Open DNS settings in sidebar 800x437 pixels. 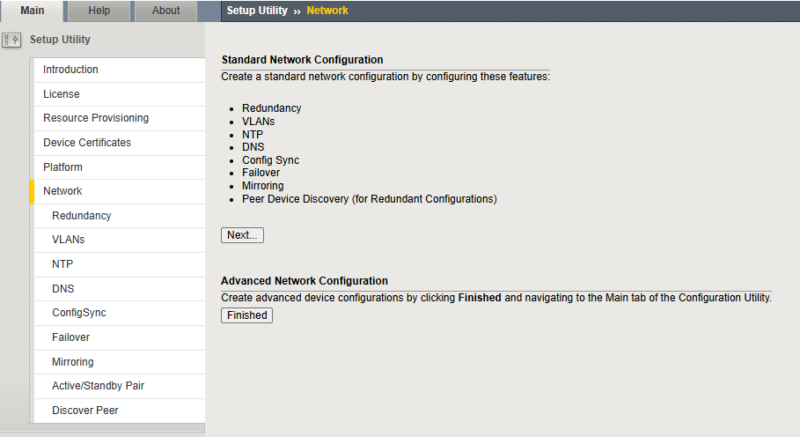click(x=119, y=289)
